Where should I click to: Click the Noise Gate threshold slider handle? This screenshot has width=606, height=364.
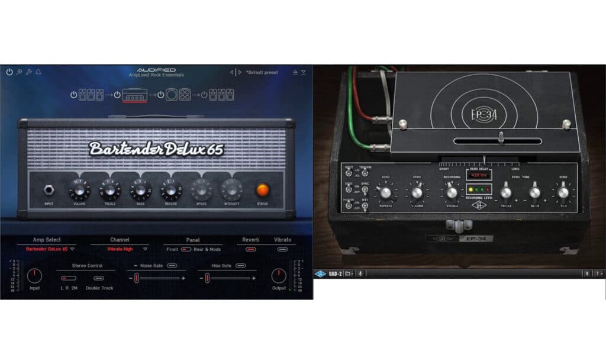pos(137,278)
